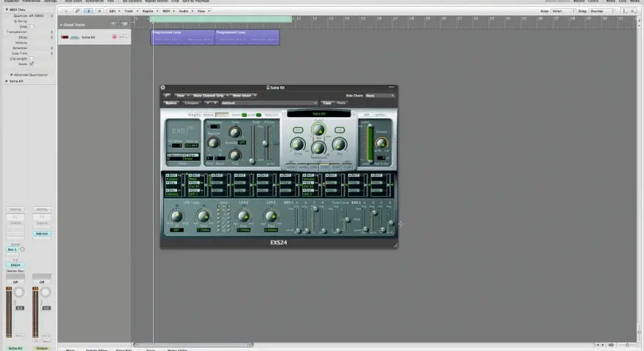Click the previous-setting arrow in the EXS24 header
This screenshot has height=351, width=644.
208,103
